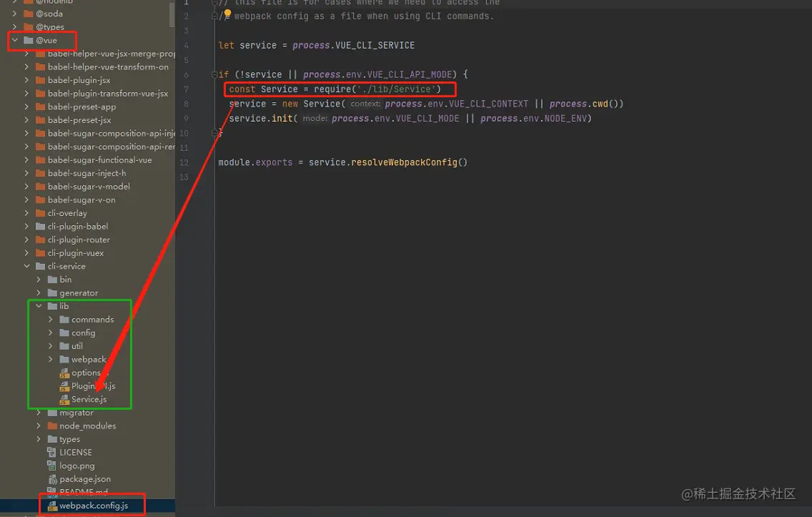
Task: Expand the generator folder chevron
Action: 39,293
